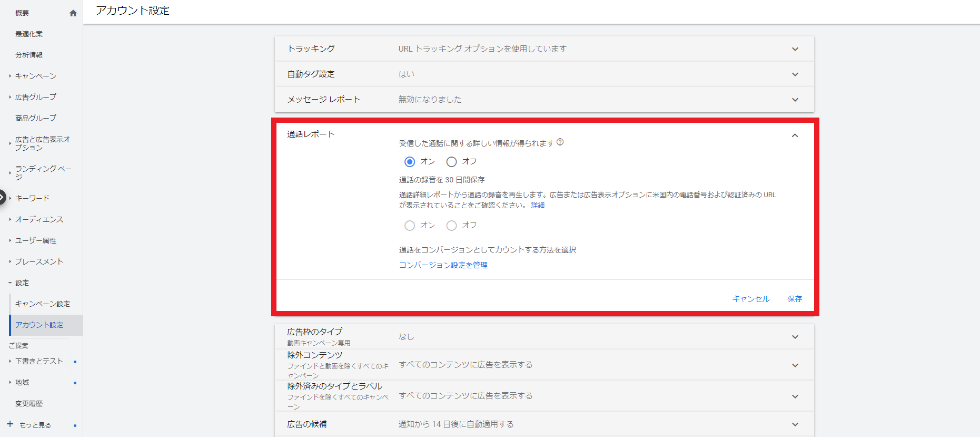Select オン for call recording 30 days
Screen dimensions: 980x437
coord(410,226)
